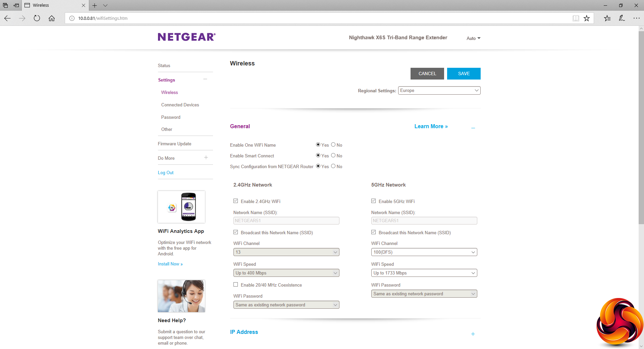This screenshot has height=349, width=644.
Task: Refresh the wifiSettings page
Action: click(x=37, y=18)
